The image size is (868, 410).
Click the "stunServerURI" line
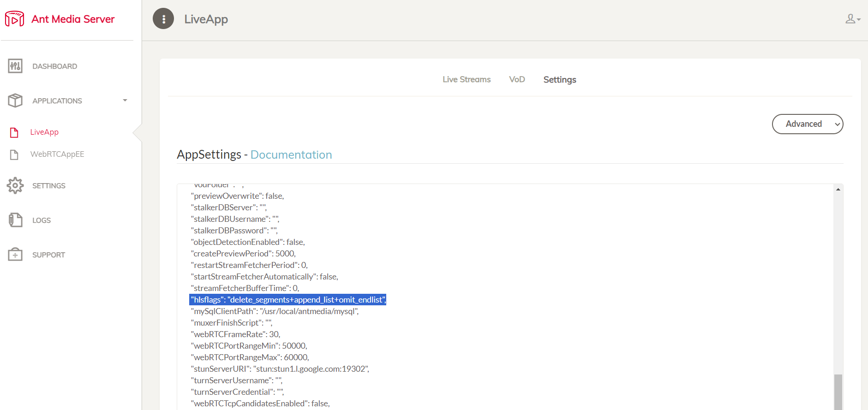point(280,369)
